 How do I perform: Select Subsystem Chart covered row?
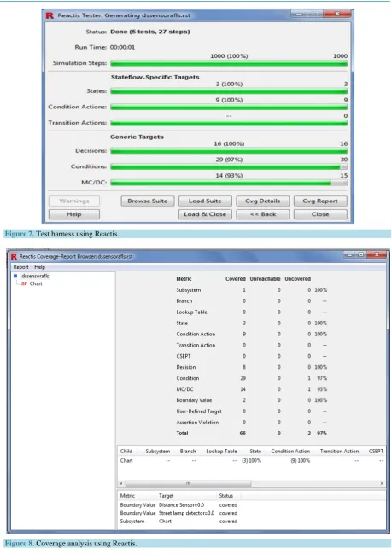tap(178, 522)
